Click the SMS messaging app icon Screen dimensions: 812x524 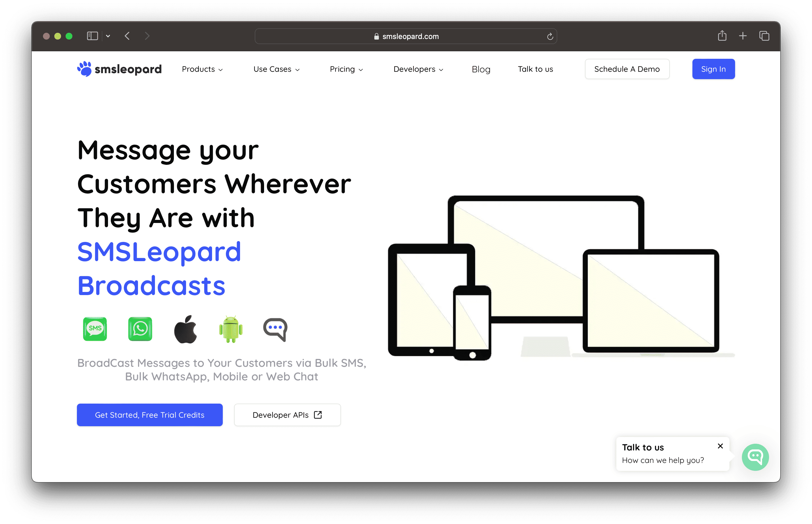pos(95,329)
